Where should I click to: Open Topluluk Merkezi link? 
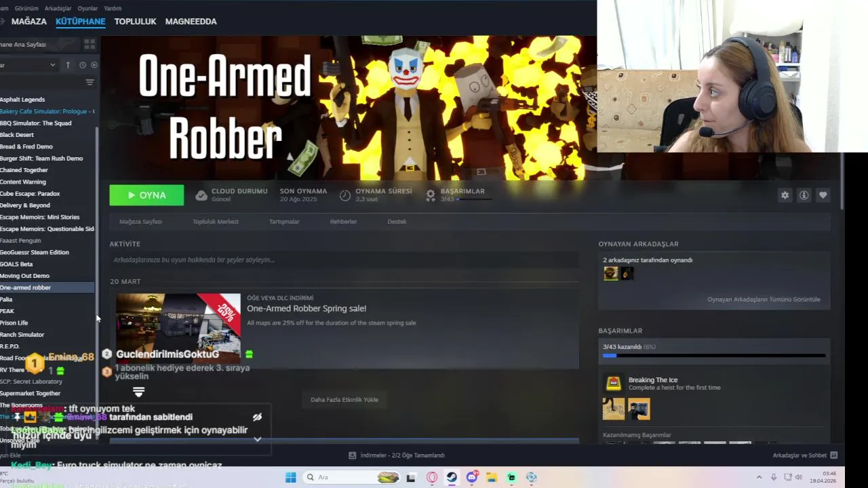click(x=216, y=222)
